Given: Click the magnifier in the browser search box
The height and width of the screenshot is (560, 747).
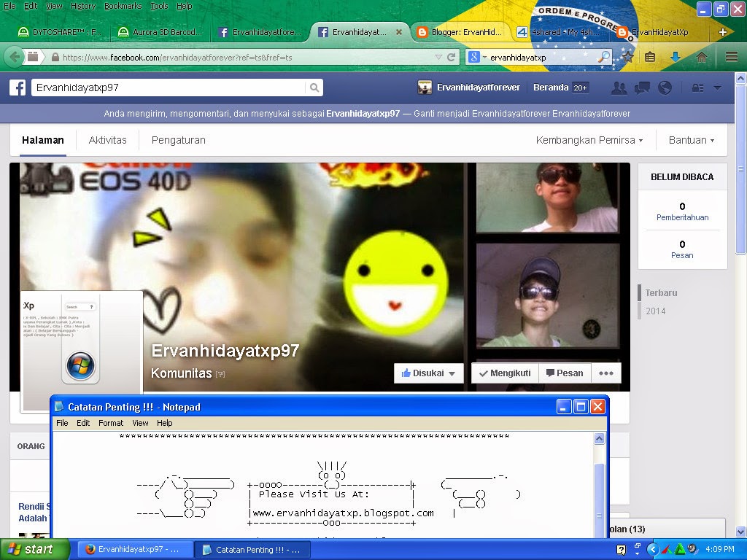Looking at the screenshot, I should pos(603,57).
